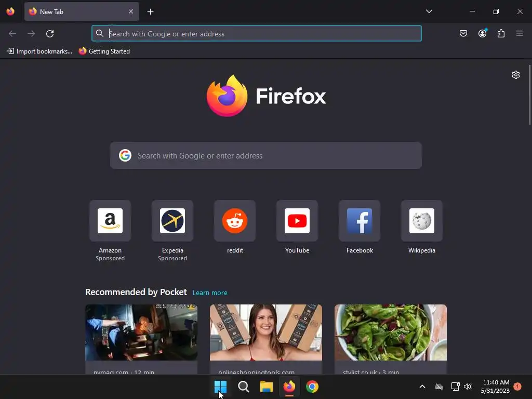Open the Firefox account icon
Screen dimensions: 532x399
coord(482,33)
